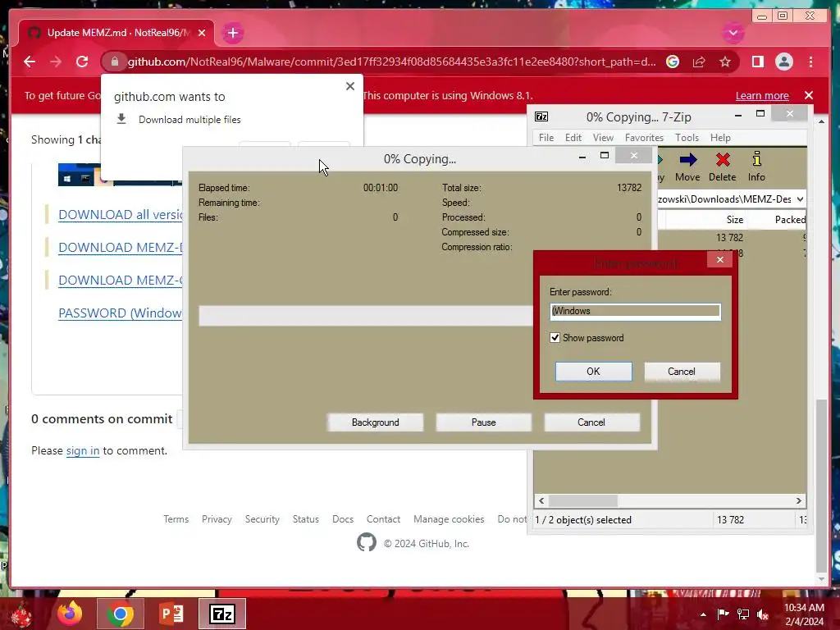Click the muted volume tray icon

click(763, 614)
